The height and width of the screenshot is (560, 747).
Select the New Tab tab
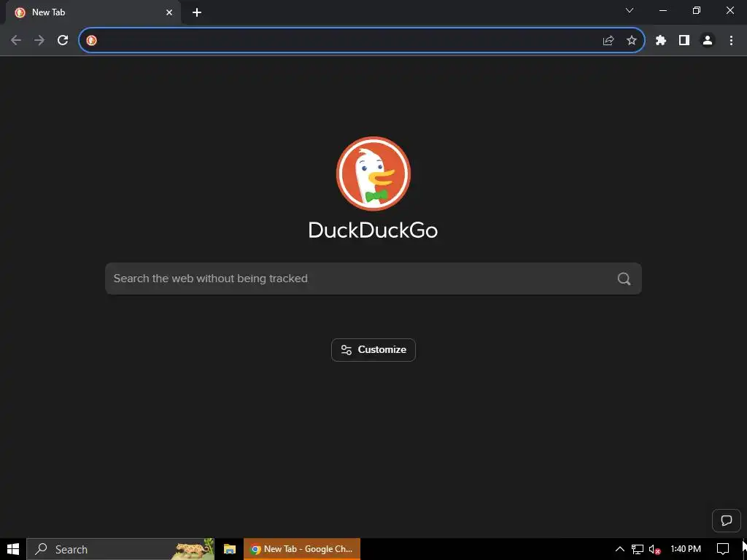93,12
